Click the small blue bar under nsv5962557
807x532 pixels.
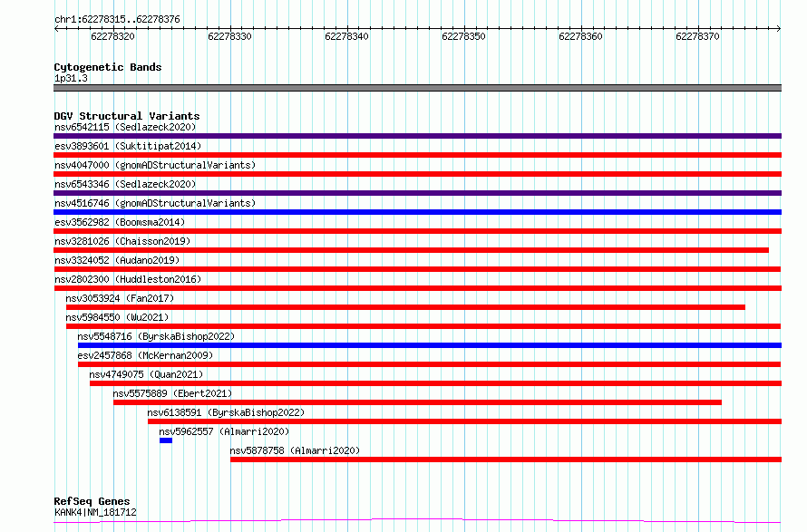tap(166, 440)
